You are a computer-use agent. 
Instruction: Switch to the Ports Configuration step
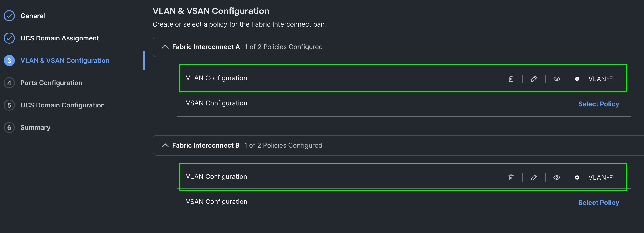(x=51, y=83)
